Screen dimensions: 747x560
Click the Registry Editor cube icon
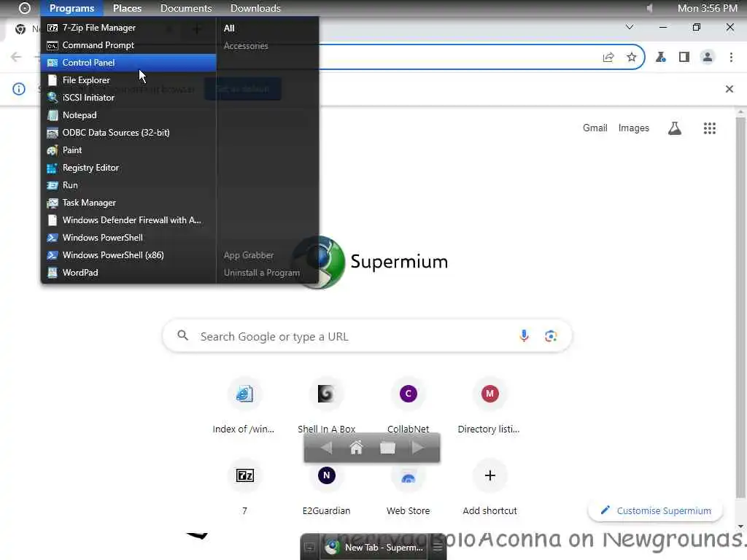click(53, 168)
